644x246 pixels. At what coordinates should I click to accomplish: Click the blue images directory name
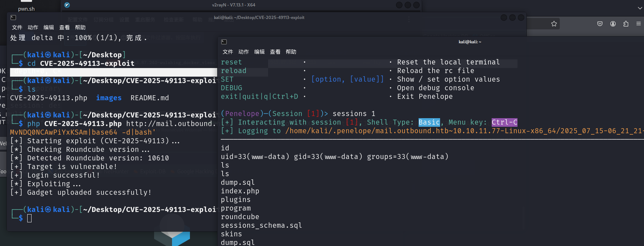[109, 98]
